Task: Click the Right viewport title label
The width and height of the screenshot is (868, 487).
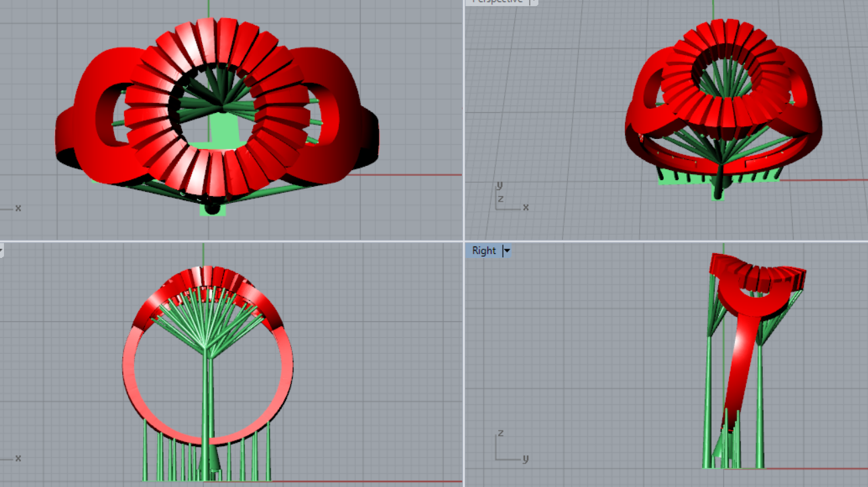Action: (x=483, y=251)
